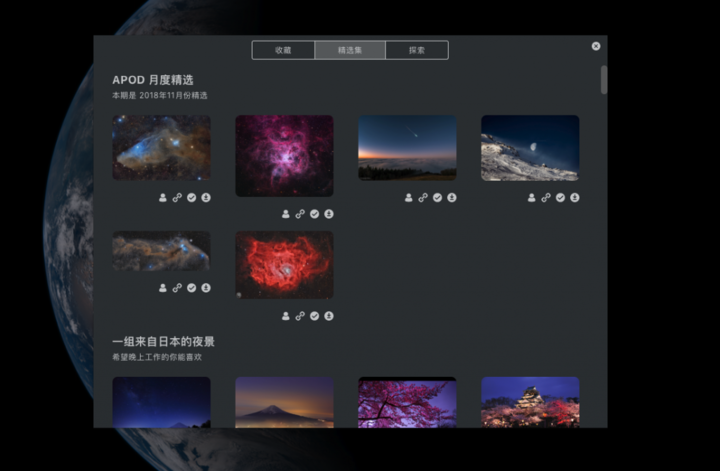Click the 'APOD 月度精选' heading
Image resolution: width=720 pixels, height=471 pixels.
[153, 80]
